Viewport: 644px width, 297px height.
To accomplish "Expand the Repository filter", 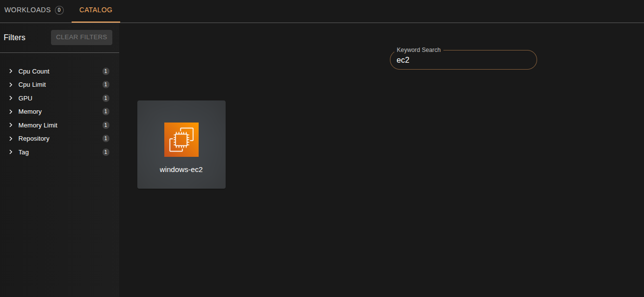I will (x=11, y=138).
